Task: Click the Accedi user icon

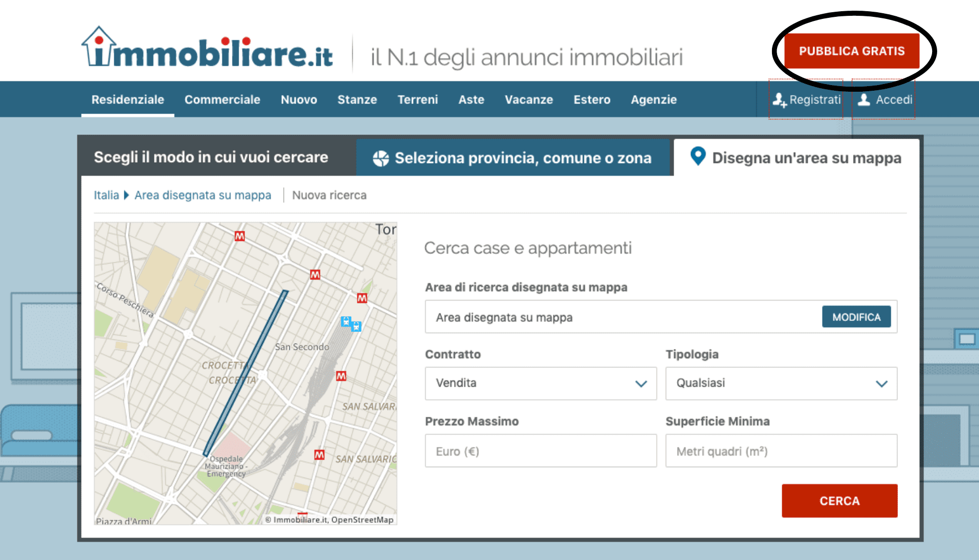Action: pyautogui.click(x=864, y=99)
